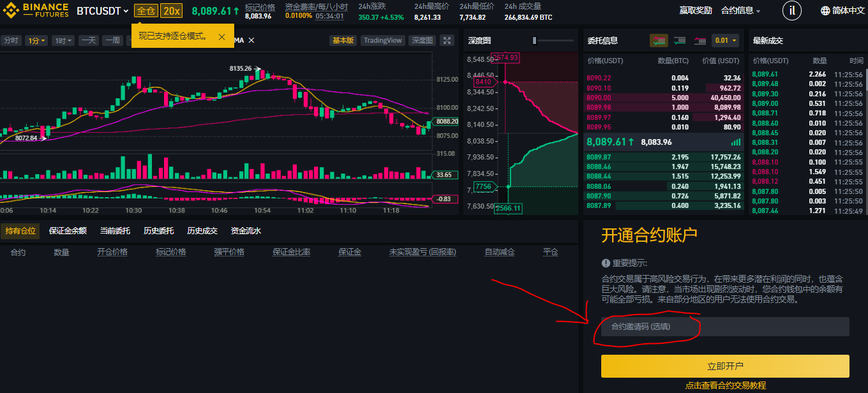
Task: Select the 当前委托 tab
Action: [115, 231]
